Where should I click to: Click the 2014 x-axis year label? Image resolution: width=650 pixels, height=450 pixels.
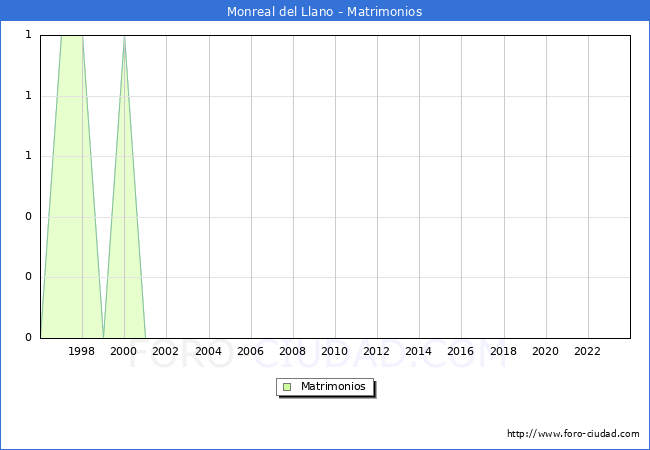click(419, 352)
